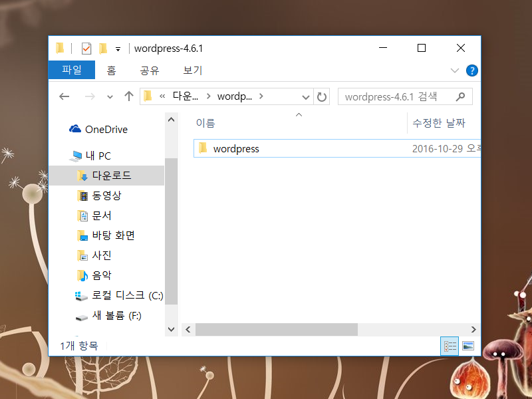Switch to the 홈 ribbon tab
This screenshot has height=399, width=532.
coord(111,70)
